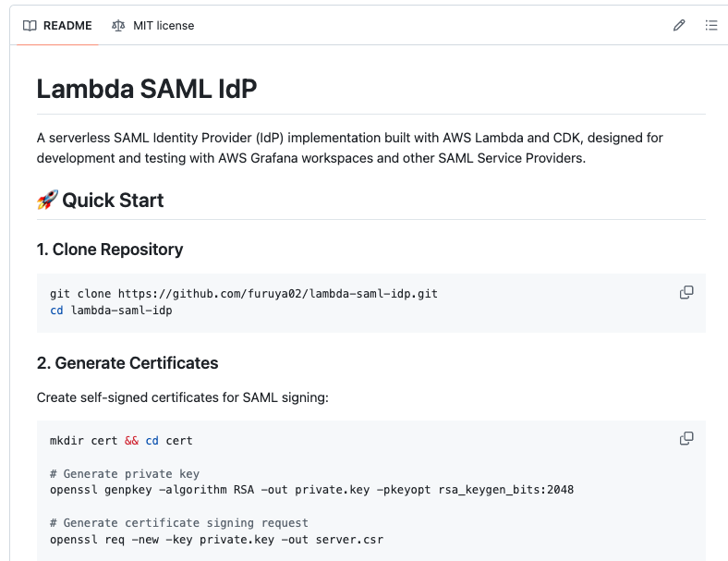Viewport: 728px width, 561px height.
Task: Click the 'mkdir cert && cd cert' line
Action: pos(121,440)
